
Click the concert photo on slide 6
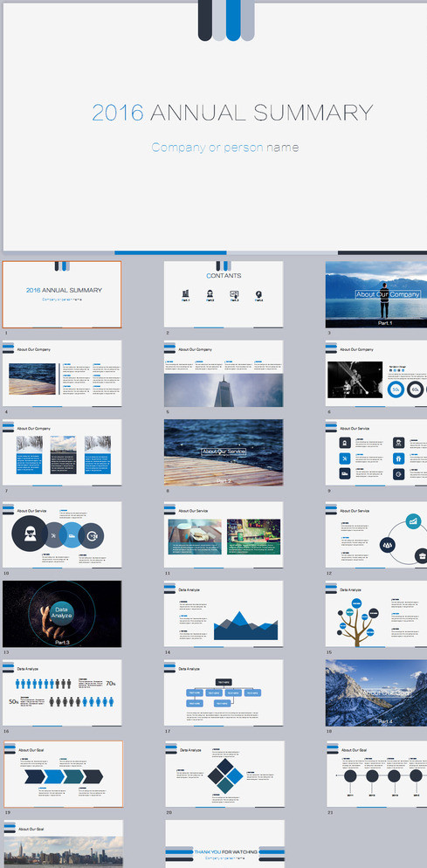coord(355,380)
